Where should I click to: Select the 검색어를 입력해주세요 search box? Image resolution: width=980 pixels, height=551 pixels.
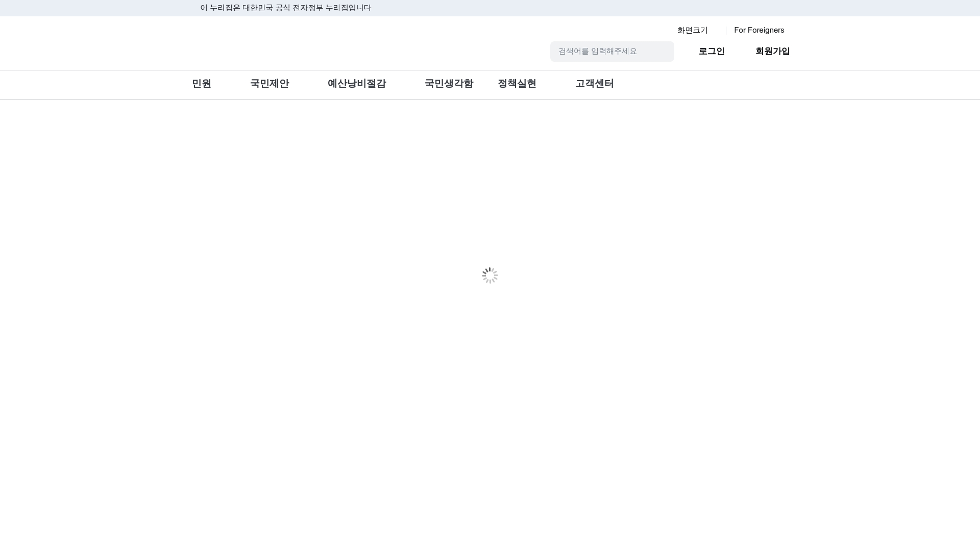pyautogui.click(x=612, y=51)
